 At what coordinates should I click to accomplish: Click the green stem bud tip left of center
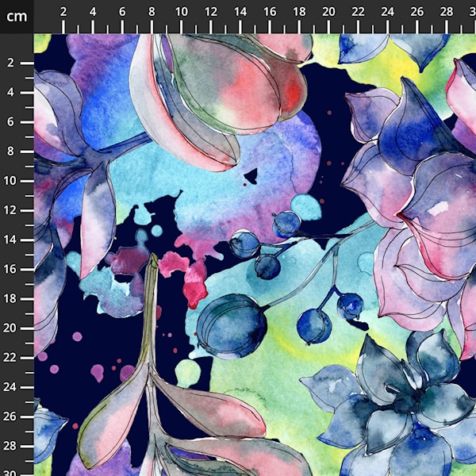click(x=154, y=260)
